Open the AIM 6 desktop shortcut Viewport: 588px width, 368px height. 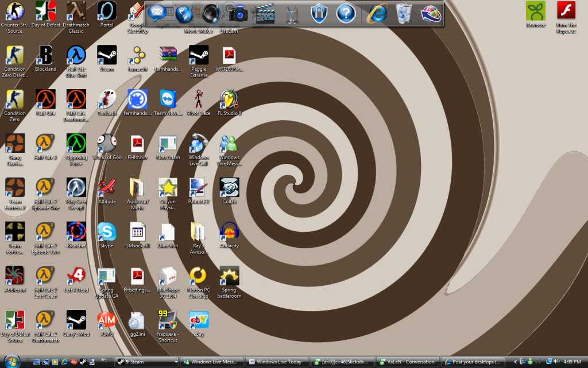click(x=107, y=320)
